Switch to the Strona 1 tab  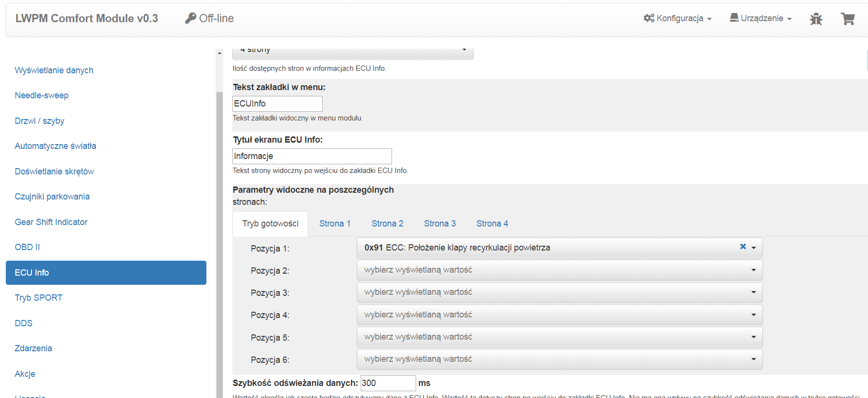(x=335, y=224)
